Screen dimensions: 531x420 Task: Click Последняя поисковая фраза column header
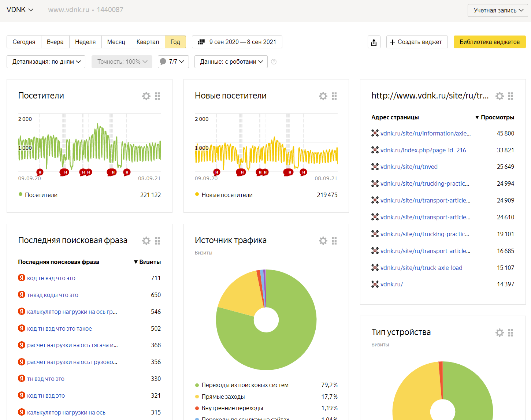(x=59, y=262)
